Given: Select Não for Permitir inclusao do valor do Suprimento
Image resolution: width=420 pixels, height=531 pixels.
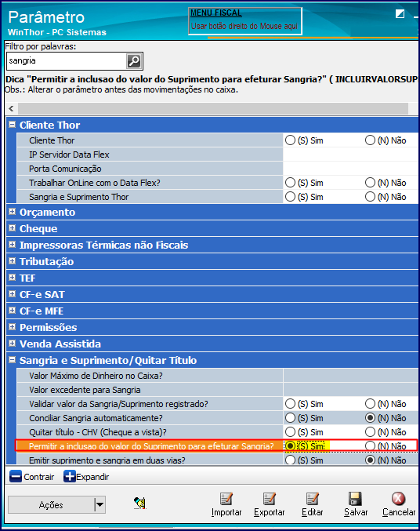Looking at the screenshot, I should tap(370, 446).
